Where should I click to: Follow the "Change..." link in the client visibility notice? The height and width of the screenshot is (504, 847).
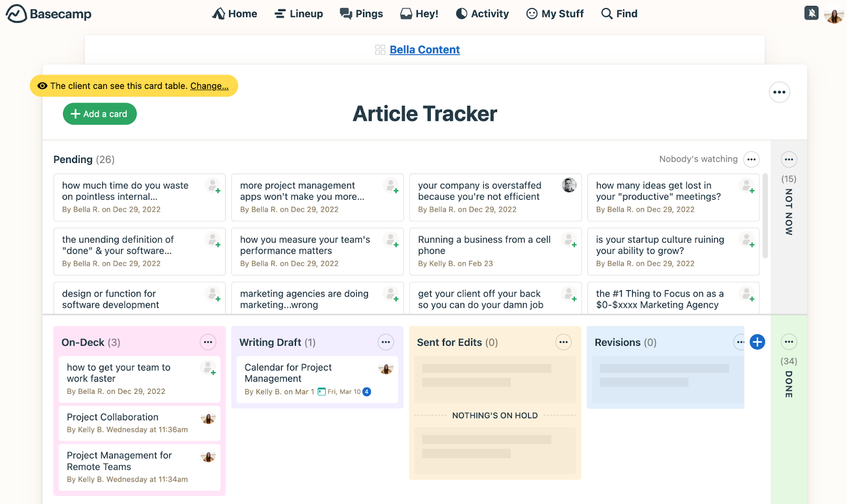click(209, 86)
